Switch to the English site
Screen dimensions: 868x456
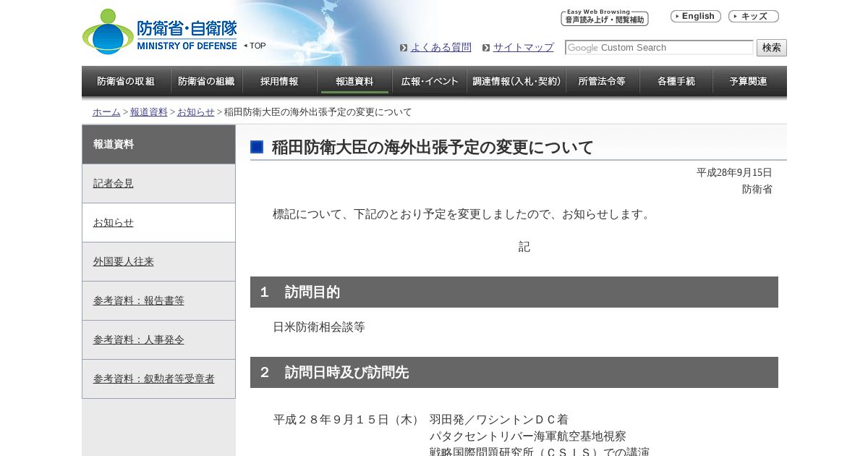pyautogui.click(x=696, y=17)
